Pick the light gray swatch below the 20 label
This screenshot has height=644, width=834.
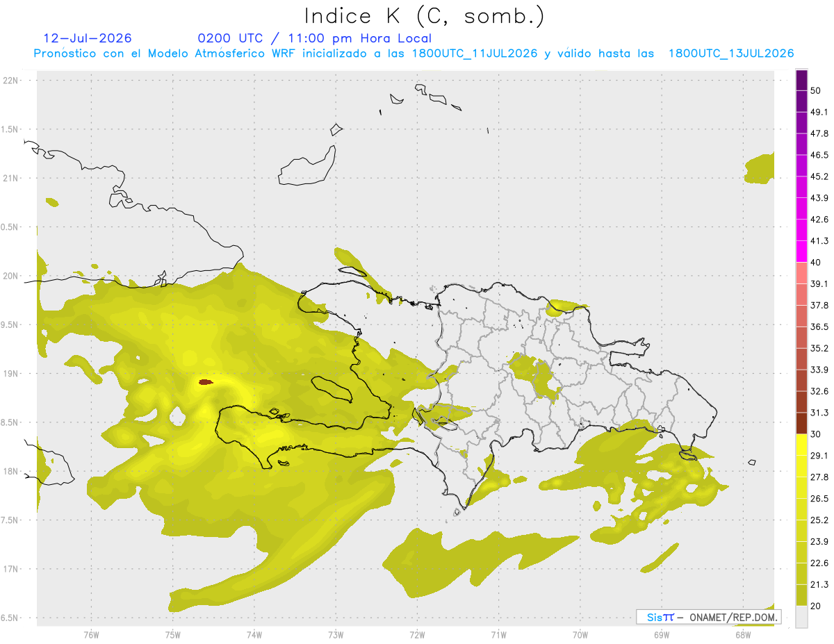[x=801, y=616]
